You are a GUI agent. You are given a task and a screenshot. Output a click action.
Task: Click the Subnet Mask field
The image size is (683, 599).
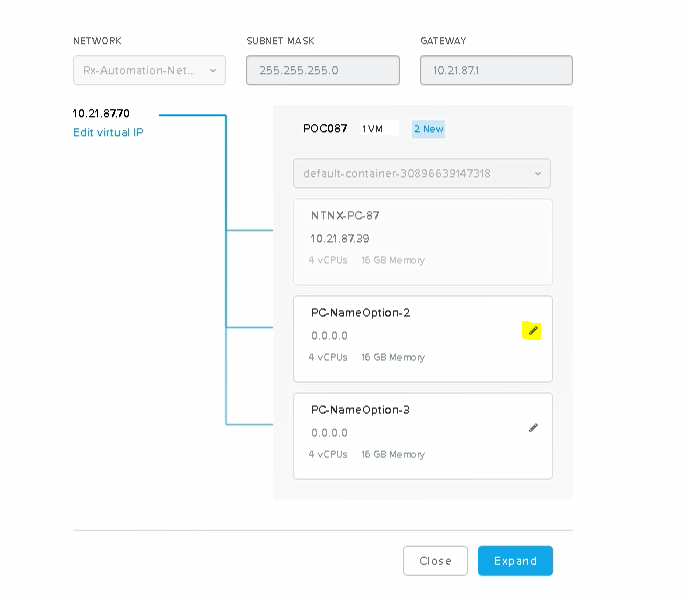pyautogui.click(x=322, y=70)
